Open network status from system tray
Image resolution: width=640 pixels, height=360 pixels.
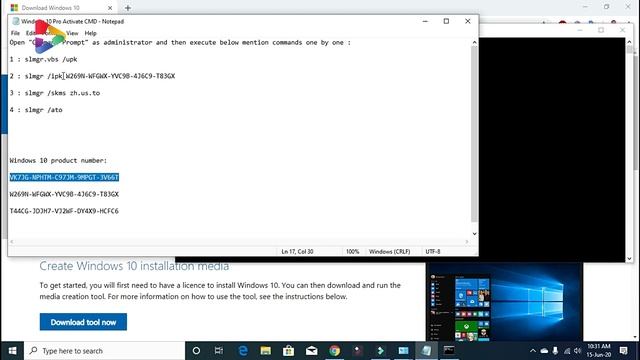click(x=567, y=351)
